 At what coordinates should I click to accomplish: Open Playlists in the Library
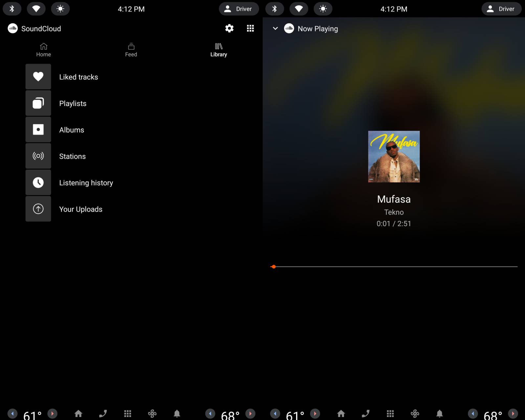(131, 103)
